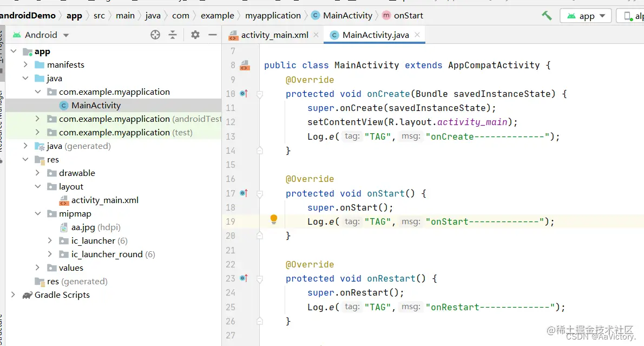Screen dimensions: 644x346
Task: Expand the drawable folder
Action: pyautogui.click(x=38, y=173)
